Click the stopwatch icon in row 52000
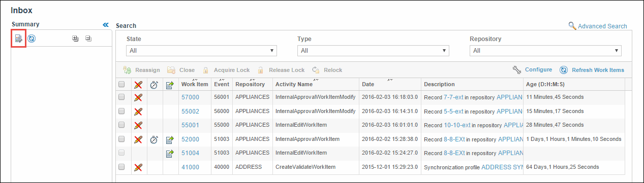The image size is (644, 183). pyautogui.click(x=154, y=139)
